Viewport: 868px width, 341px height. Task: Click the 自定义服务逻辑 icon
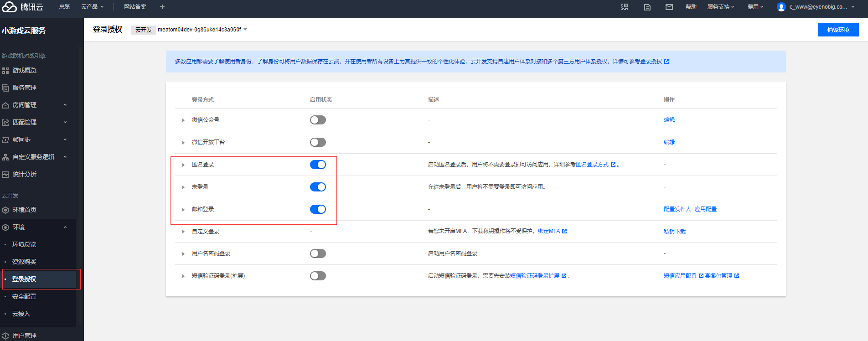[x=5, y=157]
